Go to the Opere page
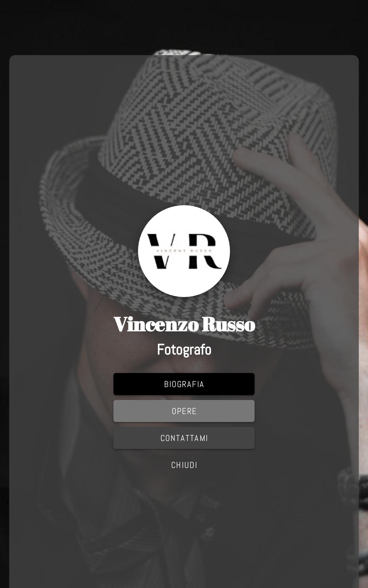The image size is (368, 588). (184, 411)
